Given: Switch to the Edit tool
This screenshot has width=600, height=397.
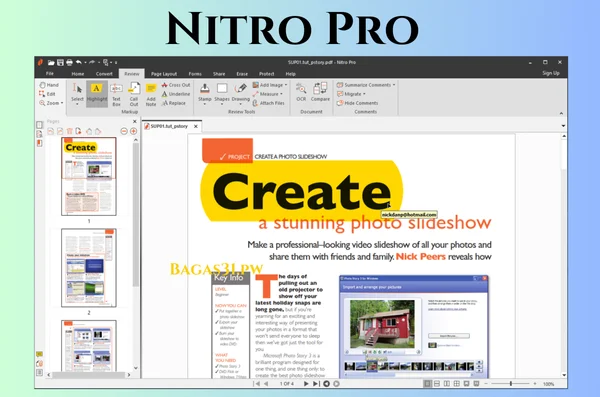Looking at the screenshot, I should pyautogui.click(x=47, y=94).
